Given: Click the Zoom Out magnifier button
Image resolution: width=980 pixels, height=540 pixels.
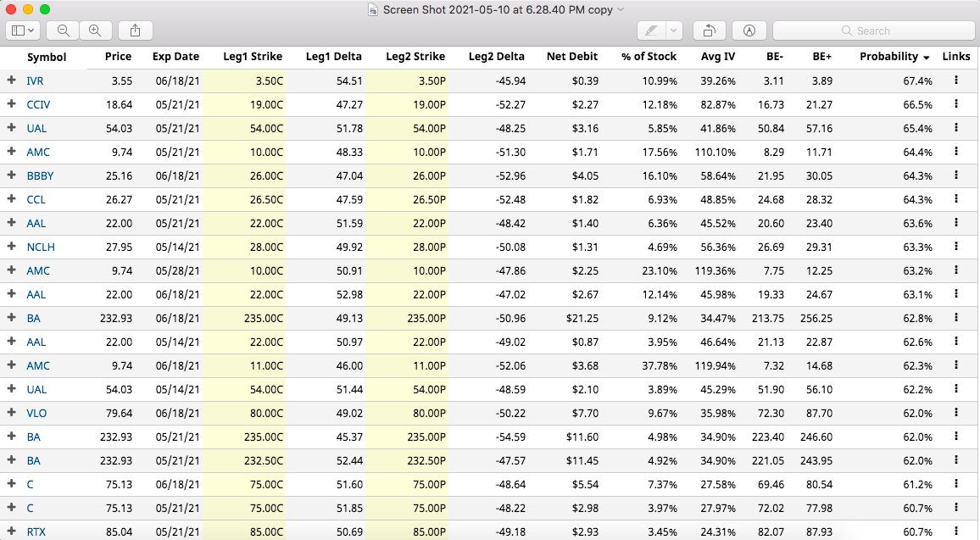Looking at the screenshot, I should point(63,31).
